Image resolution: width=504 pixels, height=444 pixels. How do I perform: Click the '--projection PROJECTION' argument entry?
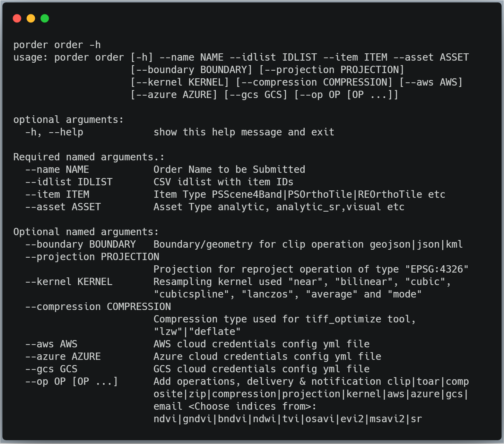point(92,257)
